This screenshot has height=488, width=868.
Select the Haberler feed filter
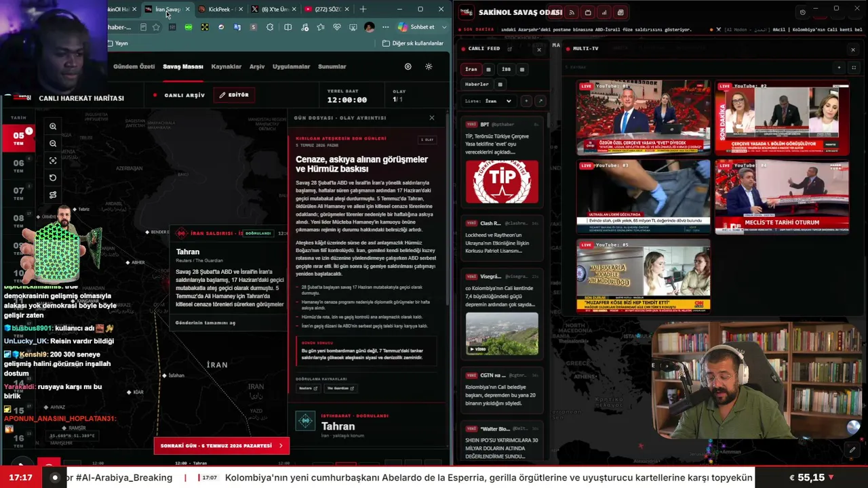pyautogui.click(x=477, y=84)
